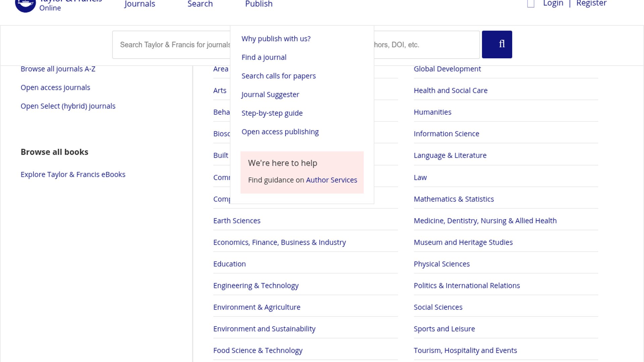Choose 'Journal Suggester' from Publish menu
Viewport: 644px width, 362px height.
click(270, 95)
